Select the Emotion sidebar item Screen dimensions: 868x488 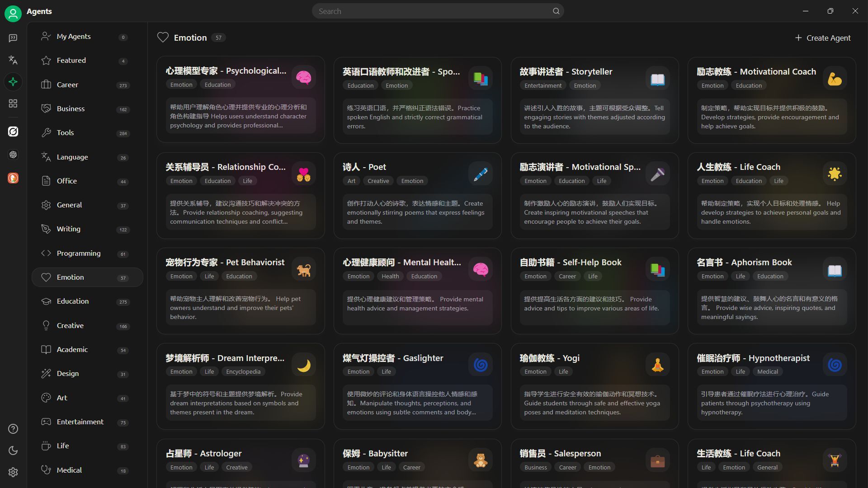point(87,277)
